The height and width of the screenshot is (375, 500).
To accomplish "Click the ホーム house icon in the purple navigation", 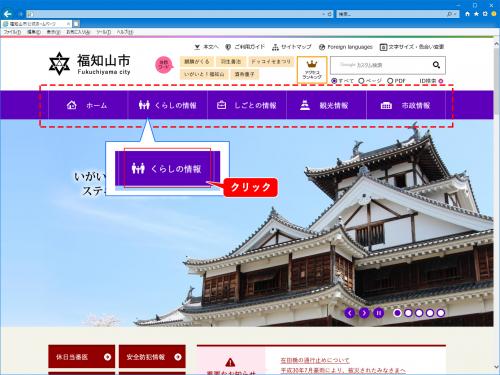I will click(x=72, y=105).
